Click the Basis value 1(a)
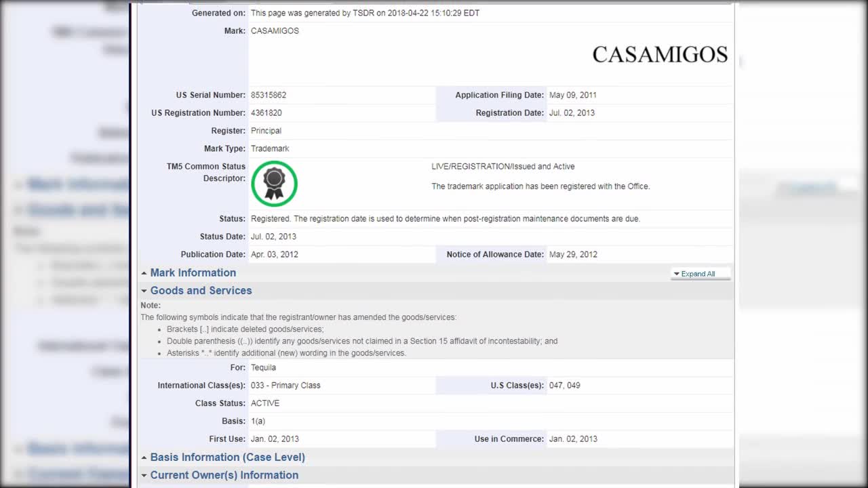The image size is (868, 488). (258, 421)
